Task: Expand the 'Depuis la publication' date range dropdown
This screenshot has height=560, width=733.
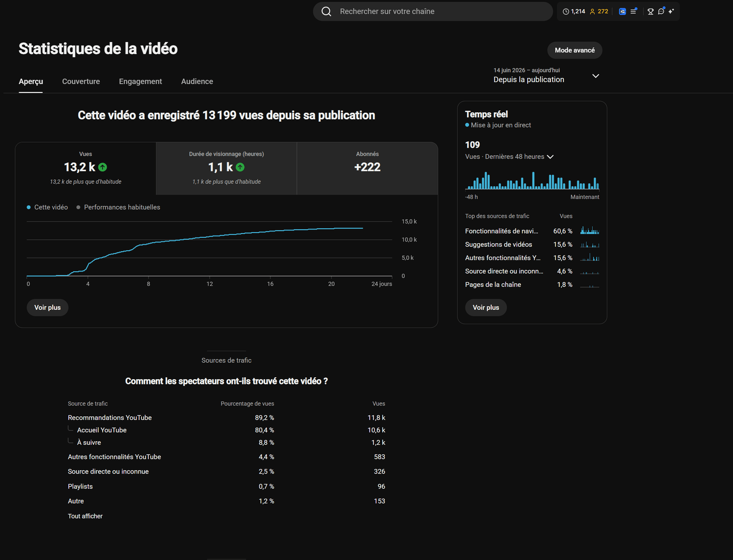Action: click(546, 76)
